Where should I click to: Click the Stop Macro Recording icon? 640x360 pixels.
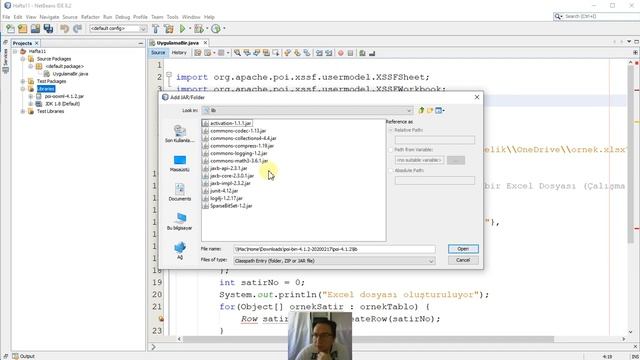tap(350, 53)
